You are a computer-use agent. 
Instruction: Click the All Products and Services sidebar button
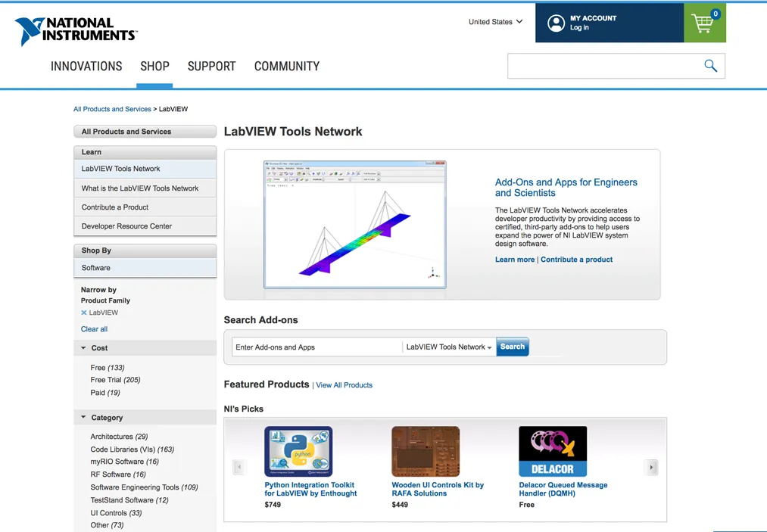point(145,132)
